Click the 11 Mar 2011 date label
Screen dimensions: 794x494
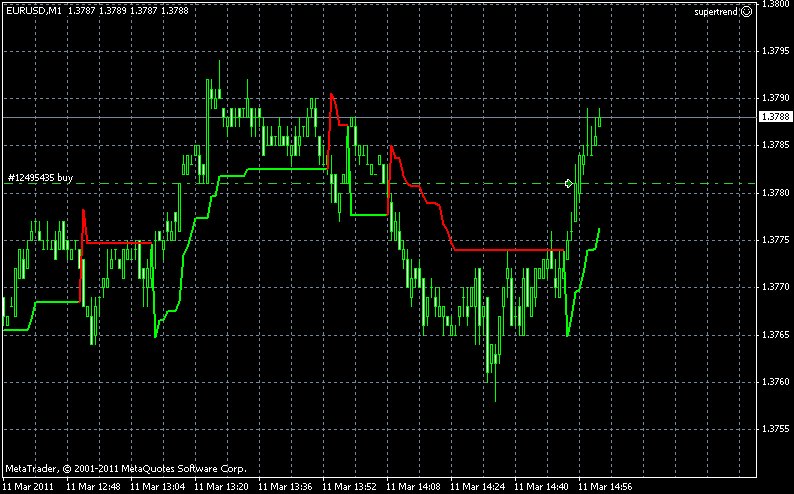coord(28,487)
